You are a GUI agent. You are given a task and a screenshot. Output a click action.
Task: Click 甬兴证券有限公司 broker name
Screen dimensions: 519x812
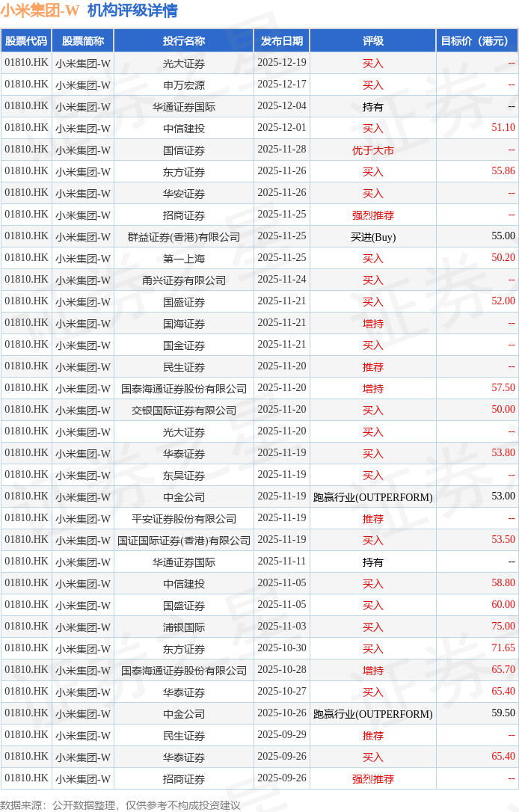click(x=184, y=280)
